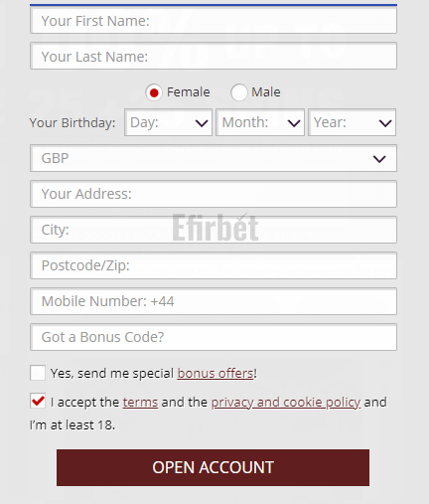429x504 pixels.
Task: Focus the Your First Name field
Action: tap(214, 20)
